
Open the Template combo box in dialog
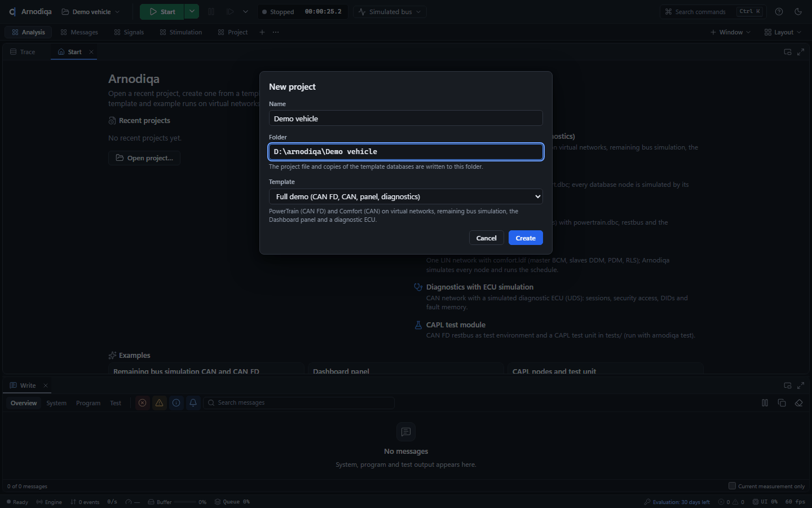tap(406, 196)
